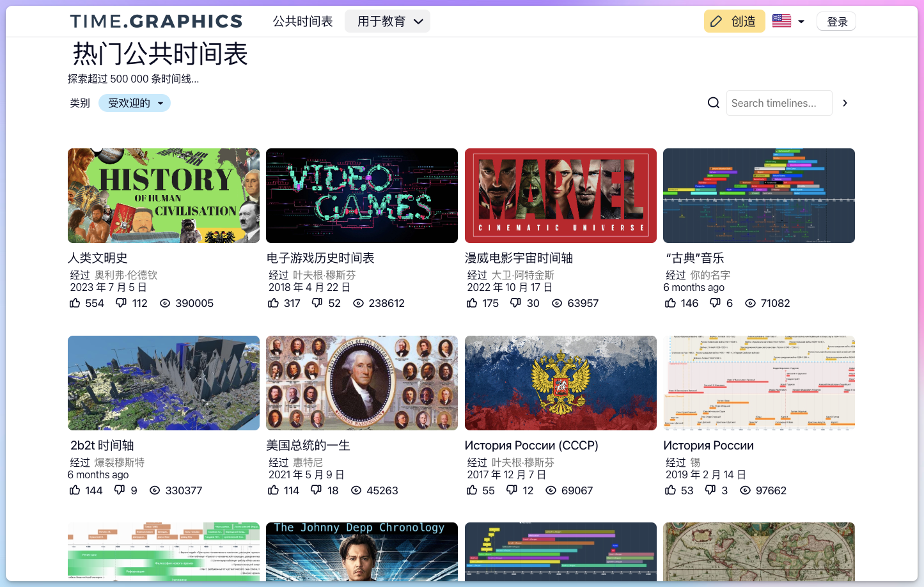
Task: Click the TIME.GRAPHICS logo
Action: click(x=156, y=21)
